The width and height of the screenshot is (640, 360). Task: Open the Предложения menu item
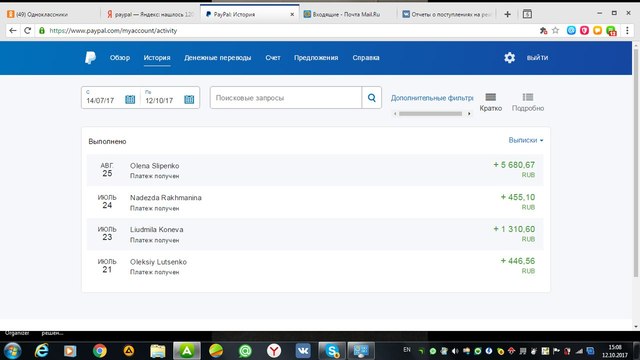pyautogui.click(x=316, y=58)
